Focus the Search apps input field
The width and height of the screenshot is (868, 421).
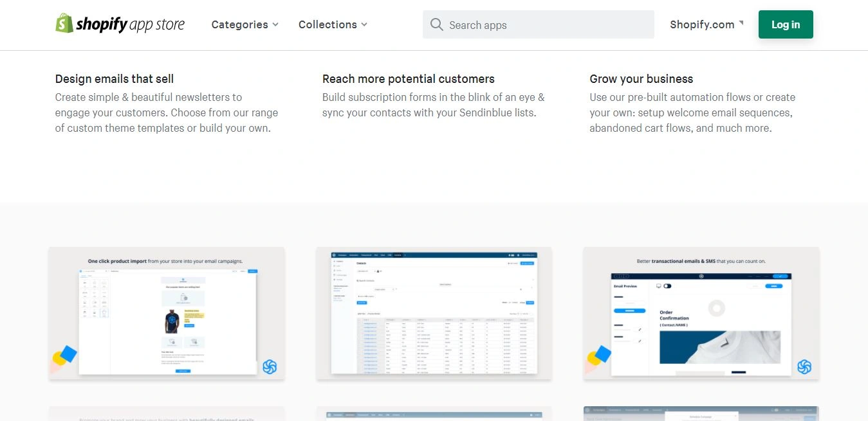tap(539, 24)
